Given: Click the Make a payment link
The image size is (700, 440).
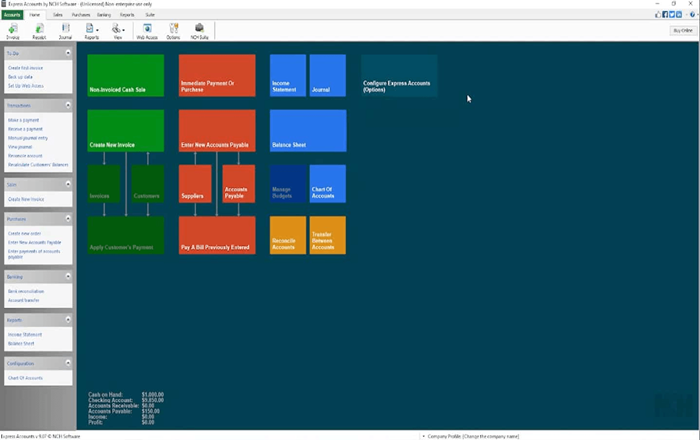Looking at the screenshot, I should (x=24, y=120).
